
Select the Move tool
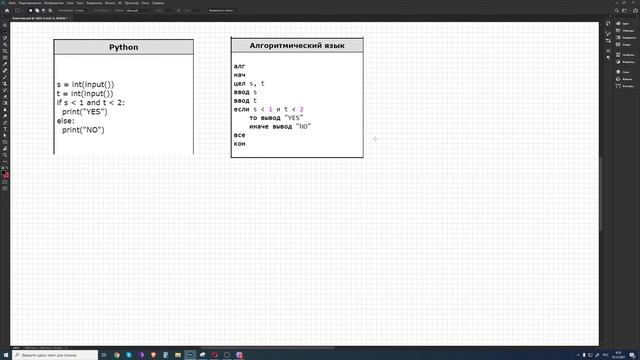pyautogui.click(x=5, y=25)
